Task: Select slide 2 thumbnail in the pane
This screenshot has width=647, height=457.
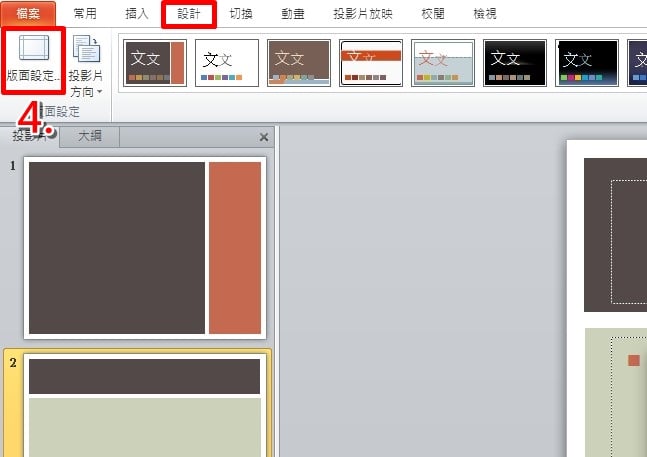Action: pyautogui.click(x=145, y=405)
